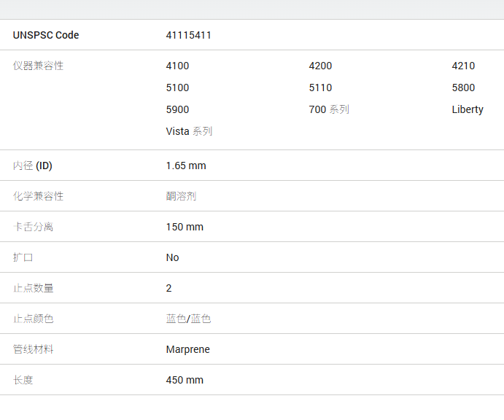Choose the Vista 系列 entry

tap(189, 131)
